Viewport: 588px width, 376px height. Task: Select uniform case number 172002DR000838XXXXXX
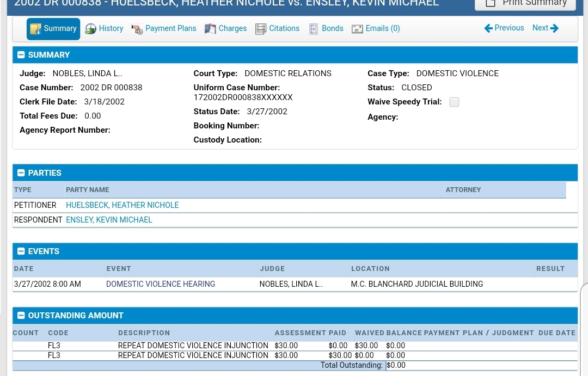coord(243,97)
